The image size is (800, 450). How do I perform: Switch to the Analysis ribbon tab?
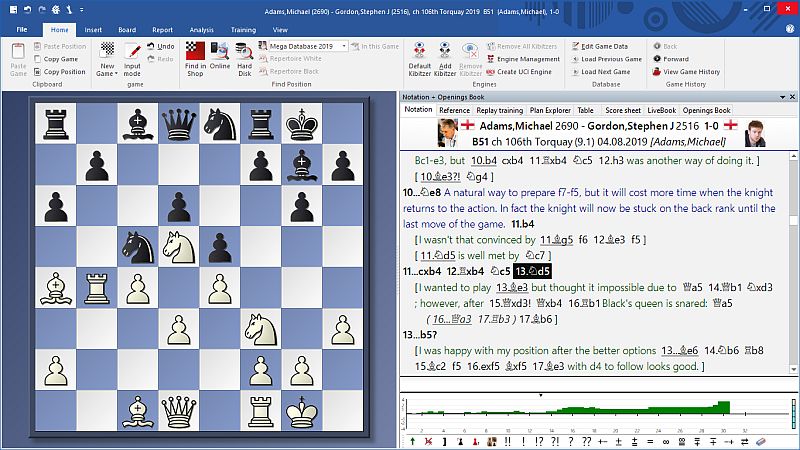(201, 30)
